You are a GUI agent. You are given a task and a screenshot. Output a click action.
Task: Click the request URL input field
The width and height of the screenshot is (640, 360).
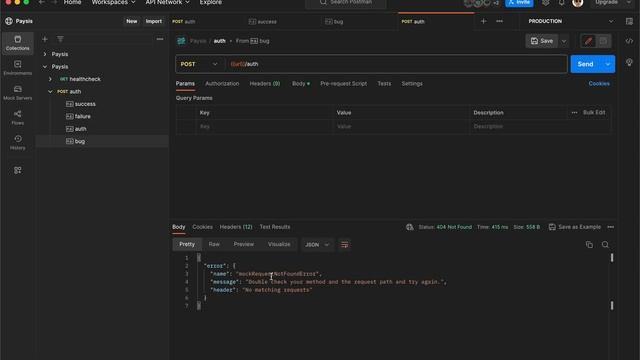[x=396, y=64]
